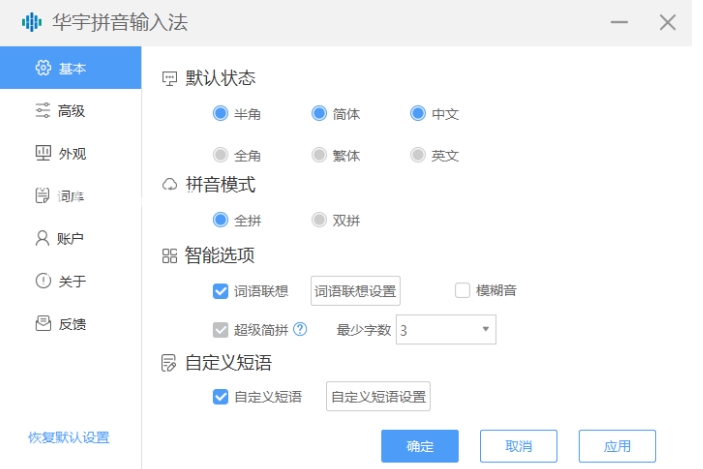The width and height of the screenshot is (703, 469).
Task: Click the 拼音模式 cloud icon
Action: click(169, 185)
